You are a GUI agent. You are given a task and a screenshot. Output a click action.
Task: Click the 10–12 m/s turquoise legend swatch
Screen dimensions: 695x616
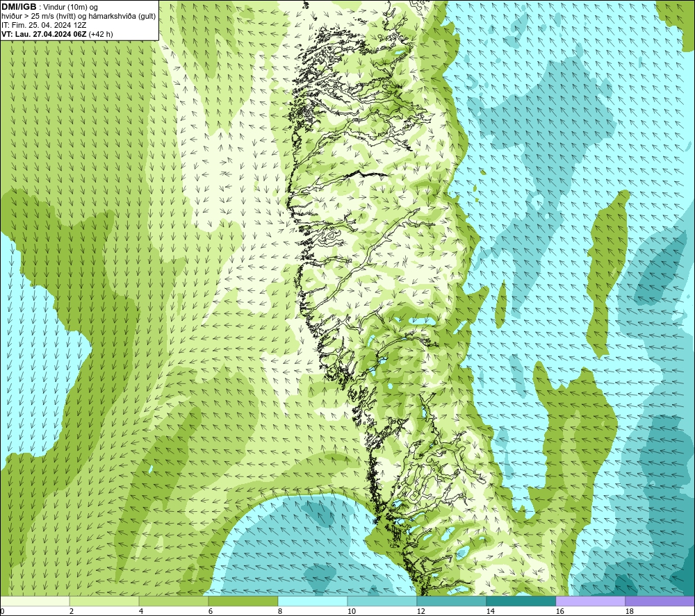(x=382, y=601)
